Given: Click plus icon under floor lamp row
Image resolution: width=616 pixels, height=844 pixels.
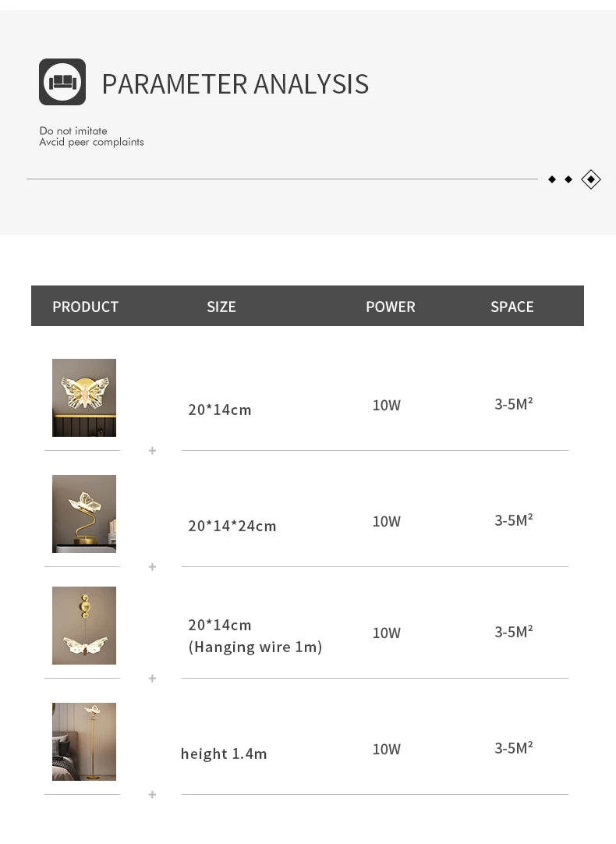Looking at the screenshot, I should (152, 795).
